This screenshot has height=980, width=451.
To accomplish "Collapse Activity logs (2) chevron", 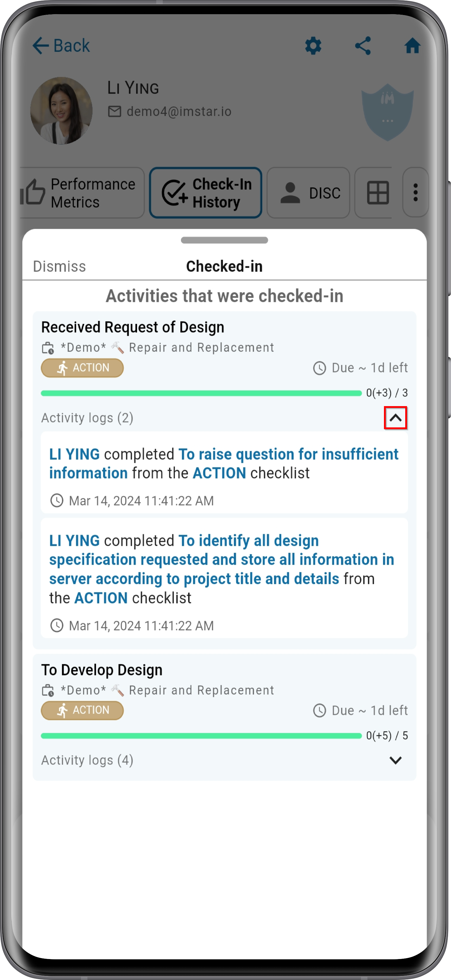I will (x=395, y=418).
